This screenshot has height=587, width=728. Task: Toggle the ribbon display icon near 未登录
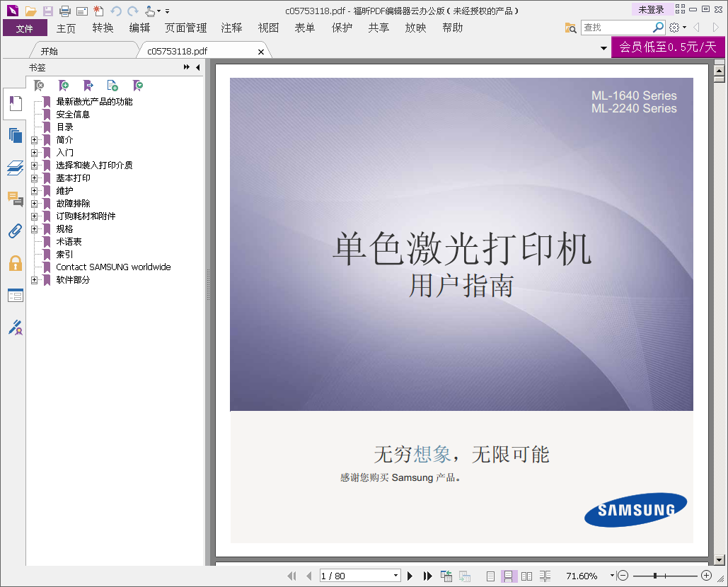click(x=680, y=8)
